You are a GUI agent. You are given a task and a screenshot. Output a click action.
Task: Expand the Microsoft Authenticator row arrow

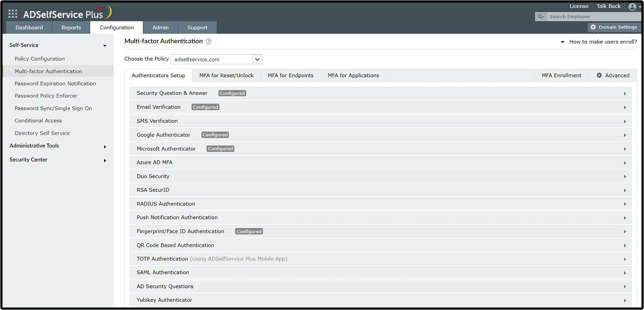(625, 149)
